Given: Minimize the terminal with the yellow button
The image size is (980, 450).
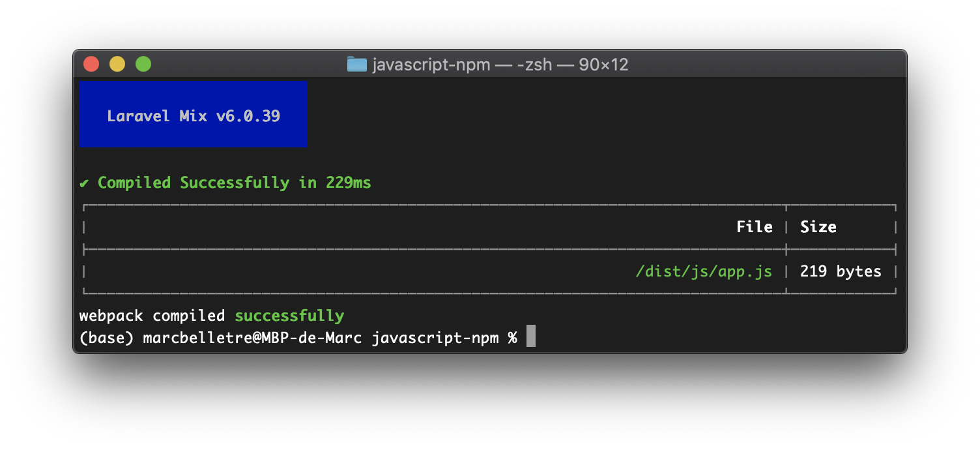Looking at the screenshot, I should [x=117, y=64].
